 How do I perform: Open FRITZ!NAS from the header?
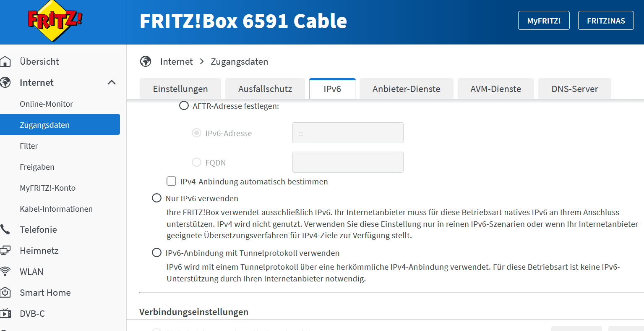[605, 21]
